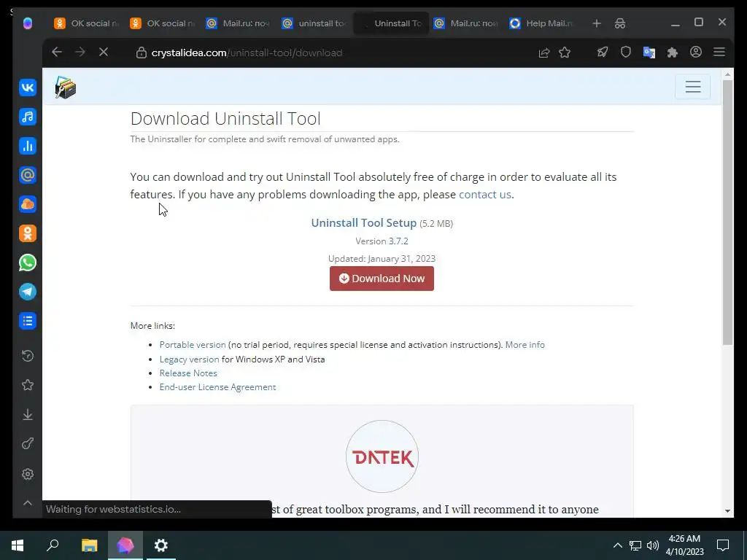747x560 pixels.
Task: Follow the 'contact us' link
Action: pyautogui.click(x=484, y=194)
